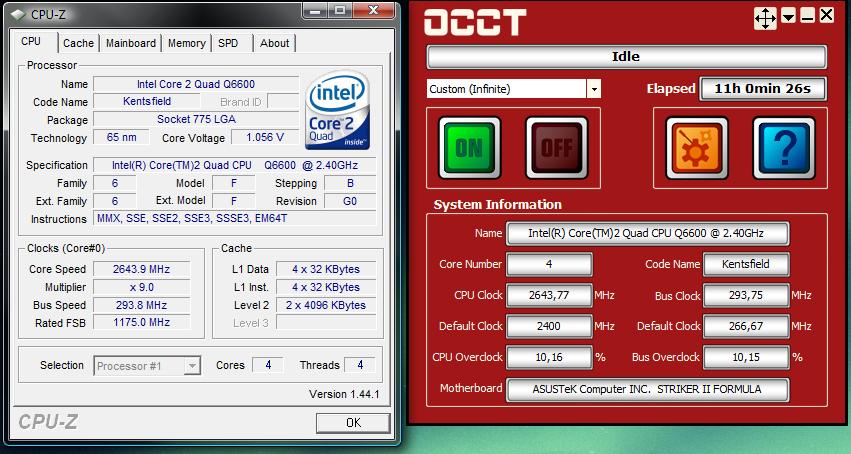Click the CPU Overclock value 10,16
Screen dimensions: 851x454
tap(549, 357)
